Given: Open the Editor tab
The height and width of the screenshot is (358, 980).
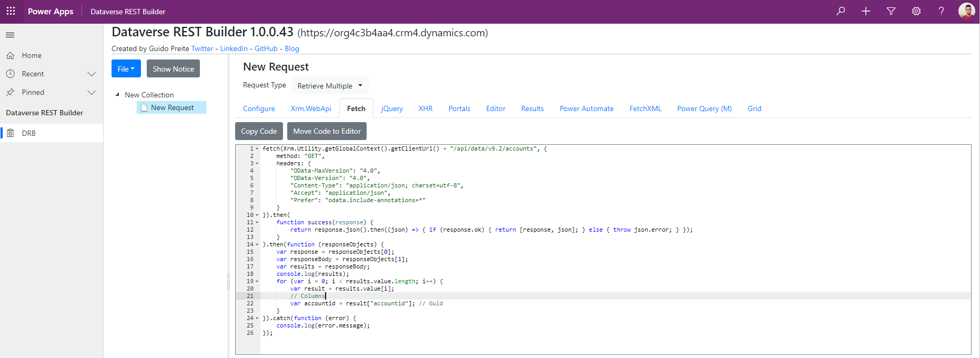Looking at the screenshot, I should pos(496,108).
